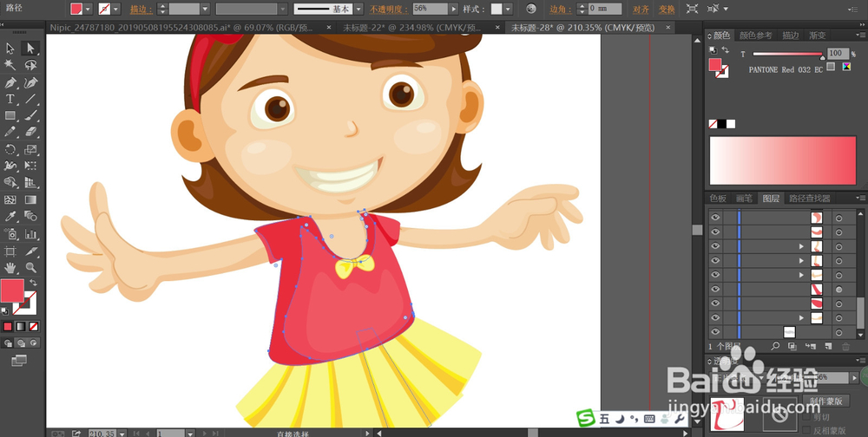The height and width of the screenshot is (437, 868).
Task: Choose the Column Graph tool
Action: [30, 233]
